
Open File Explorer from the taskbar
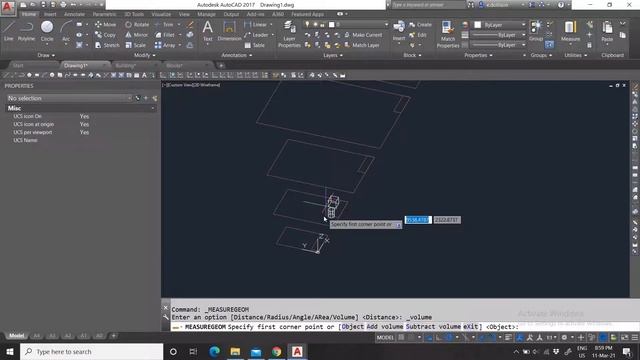(235, 351)
